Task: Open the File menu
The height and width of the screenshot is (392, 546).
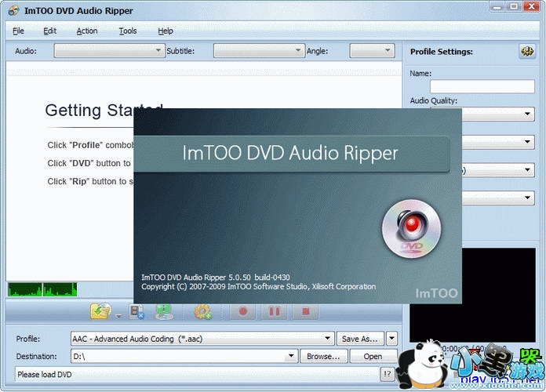Action: [18, 31]
